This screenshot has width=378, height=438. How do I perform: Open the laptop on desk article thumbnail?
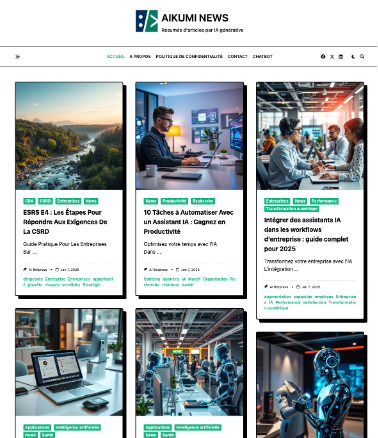pos(69,362)
